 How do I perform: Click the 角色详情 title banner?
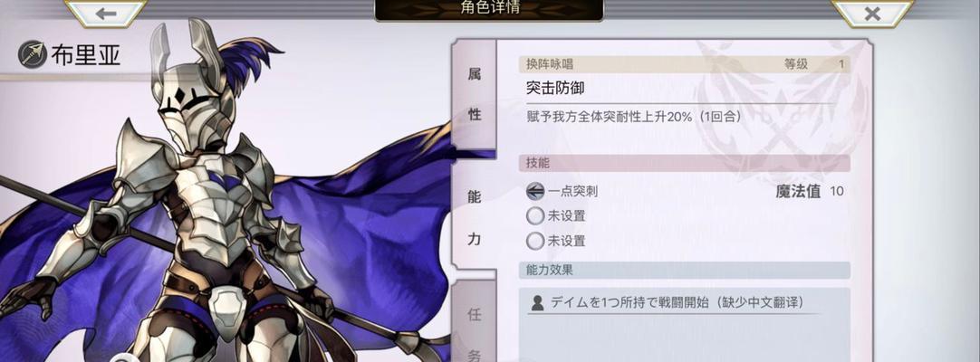(489, 9)
